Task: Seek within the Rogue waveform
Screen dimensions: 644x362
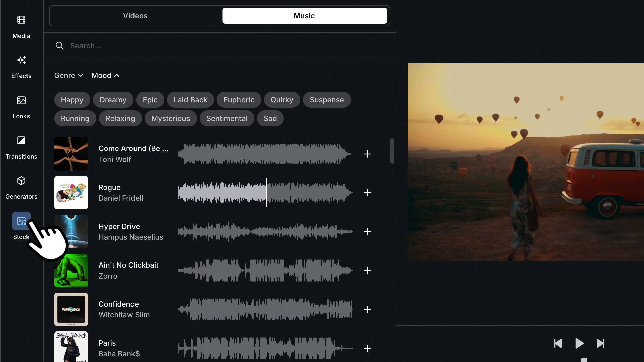Action: click(x=302, y=193)
